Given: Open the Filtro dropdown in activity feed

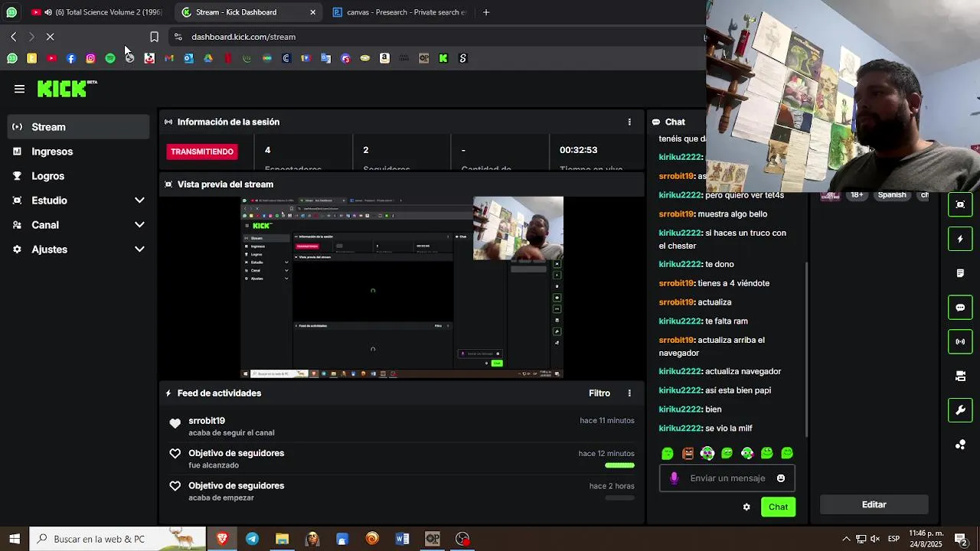Looking at the screenshot, I should [x=599, y=393].
